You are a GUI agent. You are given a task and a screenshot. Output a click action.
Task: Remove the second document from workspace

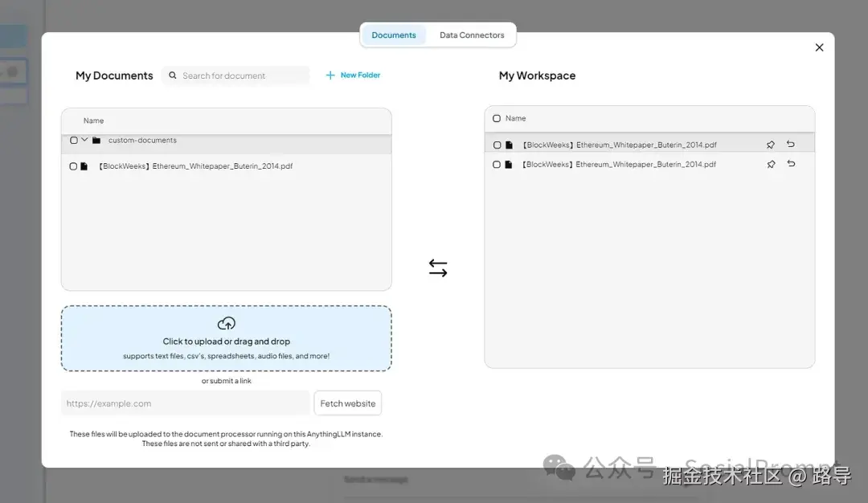(x=791, y=163)
